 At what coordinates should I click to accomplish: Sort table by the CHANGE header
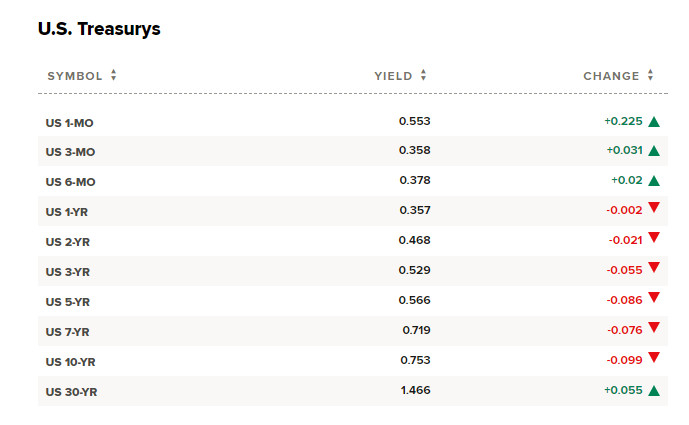611,76
